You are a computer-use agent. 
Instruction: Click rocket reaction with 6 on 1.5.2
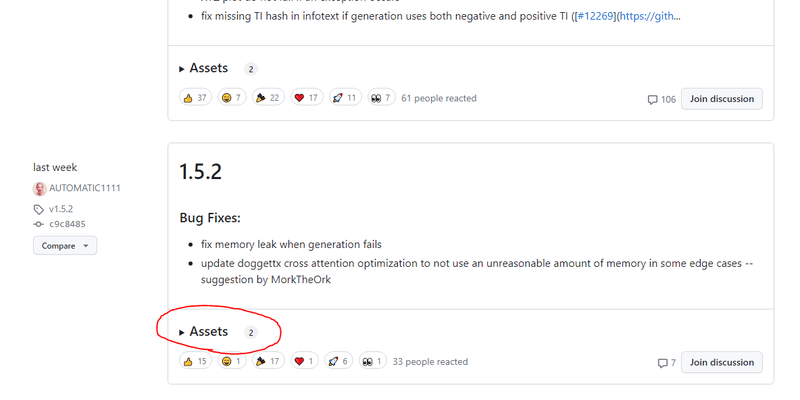[339, 361]
